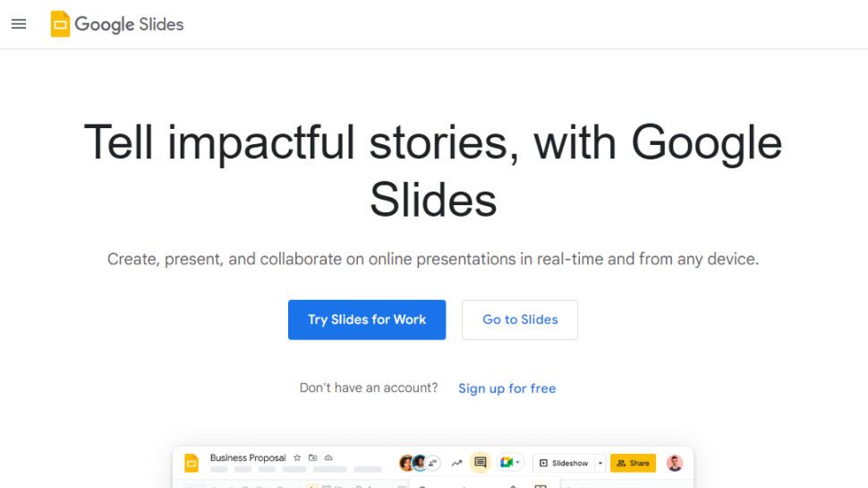Click the Google Slides wordmark text
This screenshot has height=488, width=868.
(x=129, y=24)
